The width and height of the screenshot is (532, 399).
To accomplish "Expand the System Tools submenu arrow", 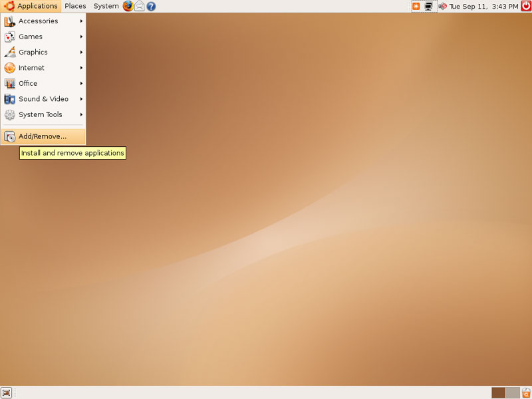I will (81, 114).
